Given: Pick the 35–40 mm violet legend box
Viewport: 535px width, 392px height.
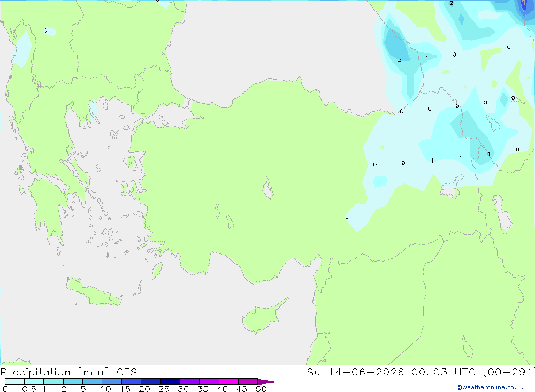Looking at the screenshot, I should pyautogui.click(x=209, y=381).
